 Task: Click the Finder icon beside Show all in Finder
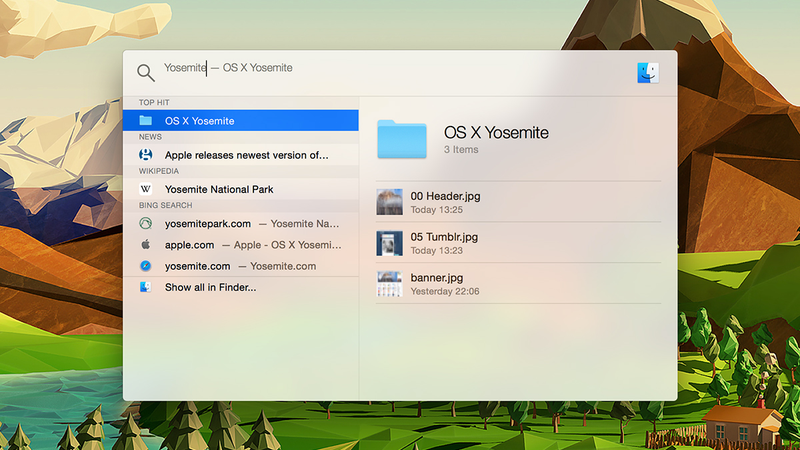point(146,287)
